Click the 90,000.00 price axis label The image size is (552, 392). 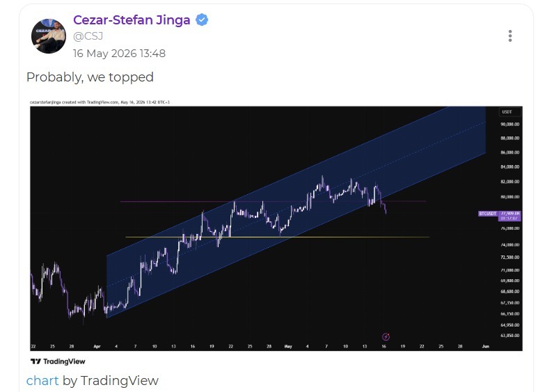tap(510, 125)
